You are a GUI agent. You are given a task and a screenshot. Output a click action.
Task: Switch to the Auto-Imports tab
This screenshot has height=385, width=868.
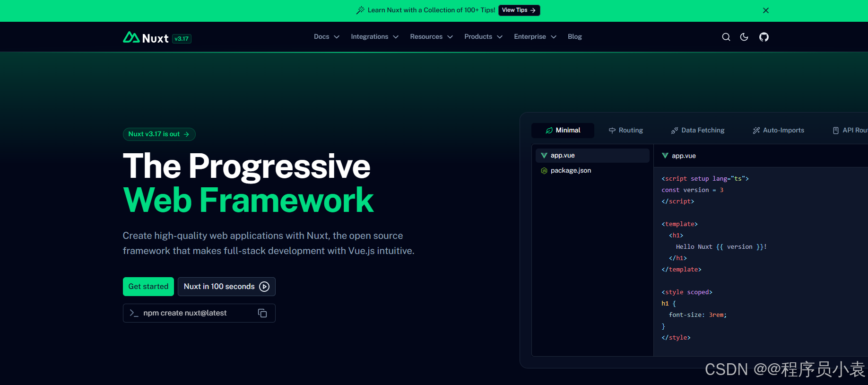point(778,131)
